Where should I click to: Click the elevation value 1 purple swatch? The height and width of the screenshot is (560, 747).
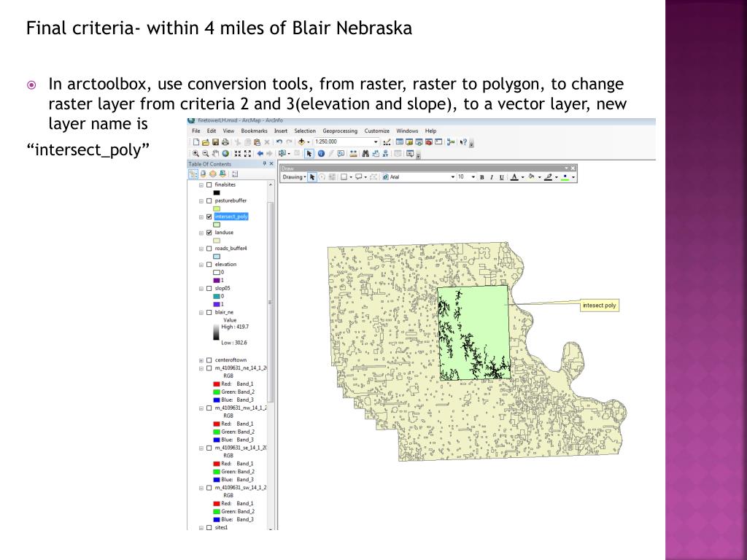(217, 281)
